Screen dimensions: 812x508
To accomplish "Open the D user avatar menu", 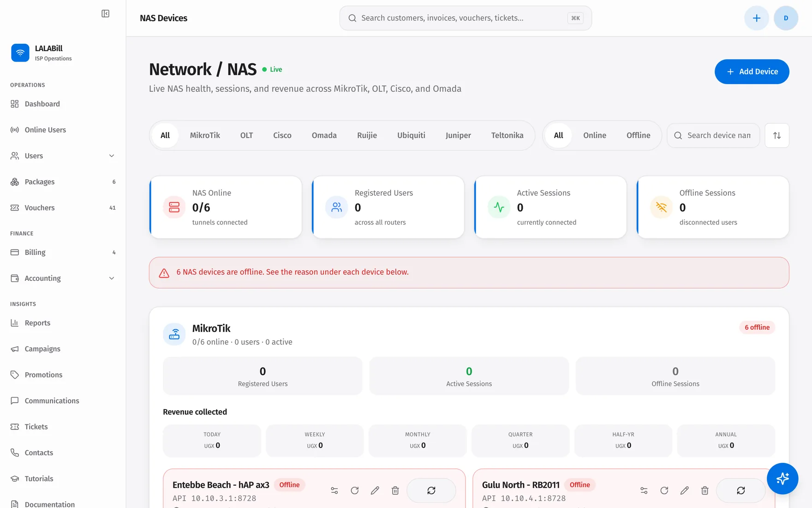I will coord(786,18).
